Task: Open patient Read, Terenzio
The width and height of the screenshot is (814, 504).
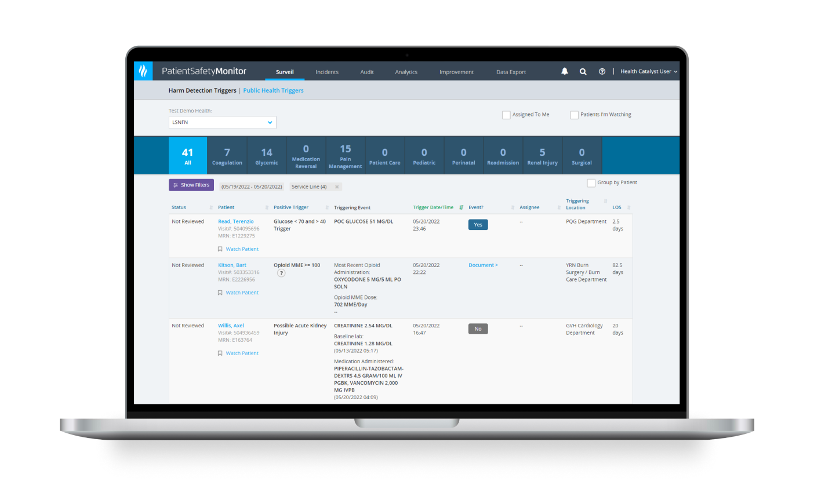Action: pyautogui.click(x=236, y=222)
